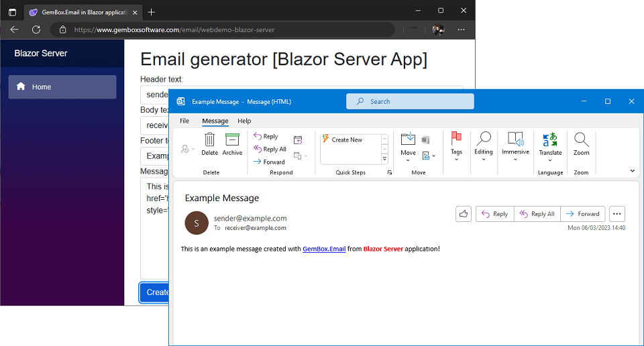Refresh the browser page

click(x=36, y=30)
